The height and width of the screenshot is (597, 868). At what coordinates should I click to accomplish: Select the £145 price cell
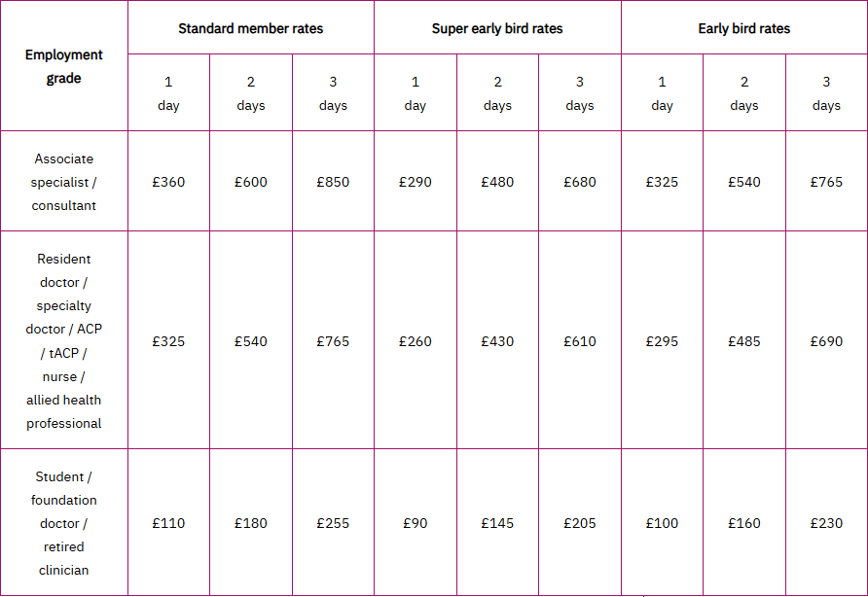(x=497, y=523)
